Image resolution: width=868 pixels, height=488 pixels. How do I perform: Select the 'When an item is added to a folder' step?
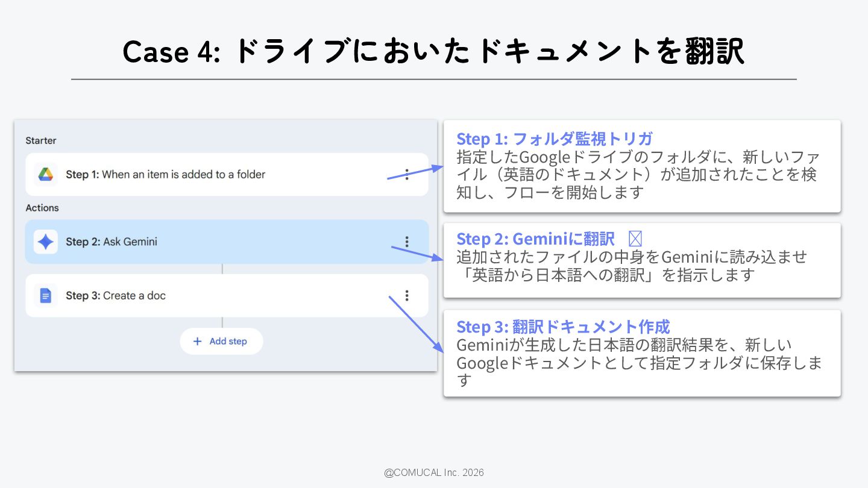(x=227, y=175)
